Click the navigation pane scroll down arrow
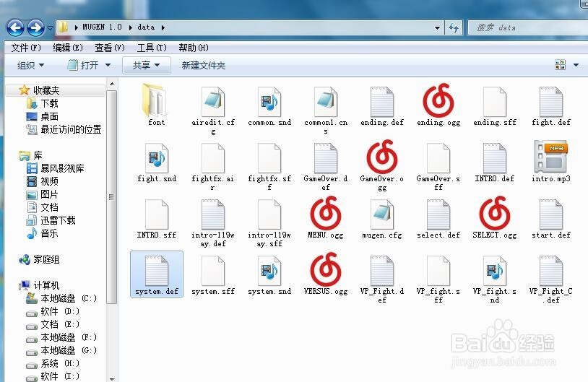This screenshot has width=588, height=382. point(112,378)
